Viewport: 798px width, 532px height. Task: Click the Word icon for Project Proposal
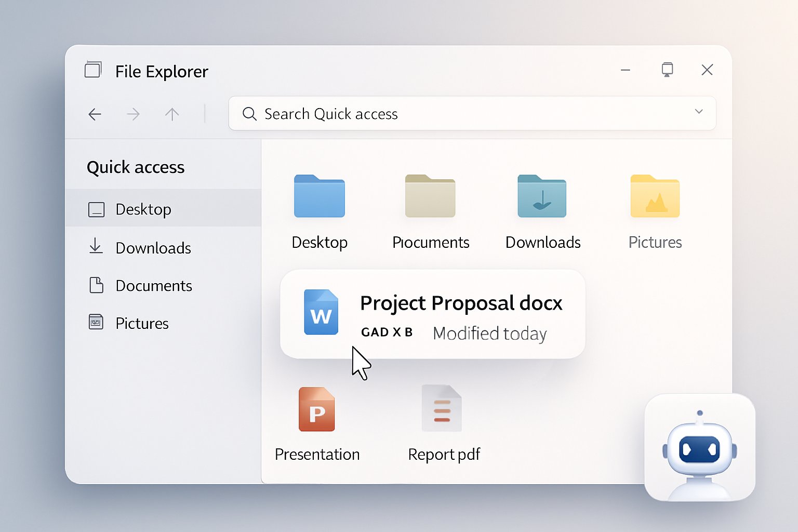pyautogui.click(x=321, y=312)
